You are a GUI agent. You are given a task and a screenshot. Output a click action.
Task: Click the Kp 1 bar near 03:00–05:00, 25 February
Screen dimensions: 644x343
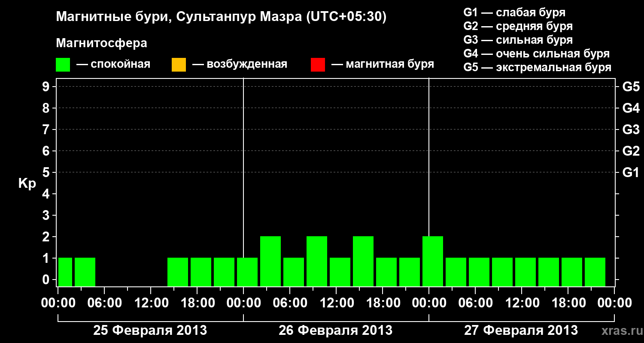coord(85,272)
